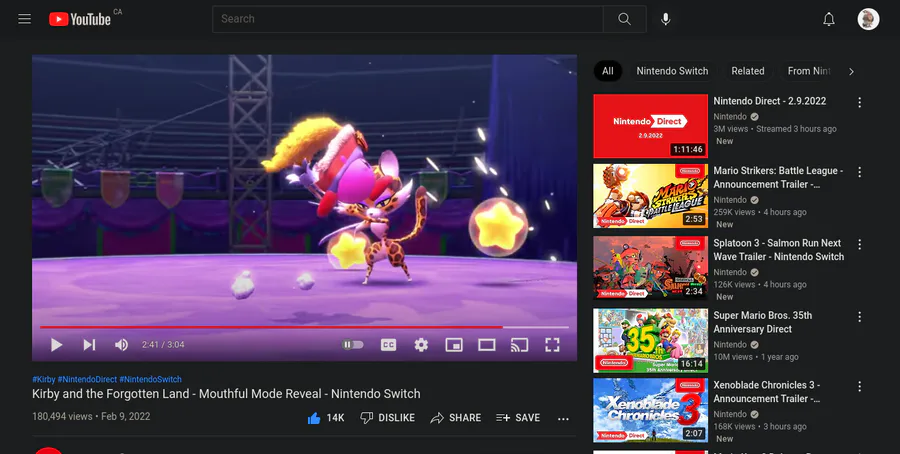The image size is (900, 454).
Task: Click the video title Kirby and the Forgotten Land
Action: tap(226, 394)
